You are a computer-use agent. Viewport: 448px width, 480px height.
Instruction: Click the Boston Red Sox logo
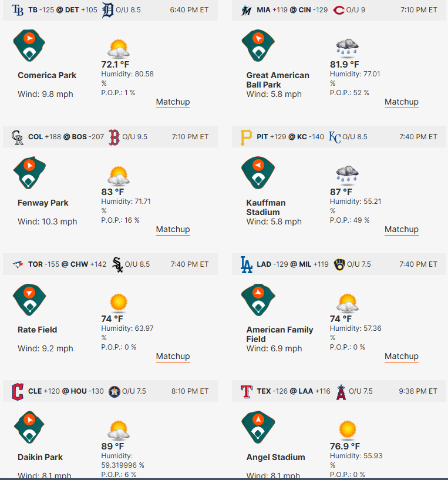click(114, 137)
